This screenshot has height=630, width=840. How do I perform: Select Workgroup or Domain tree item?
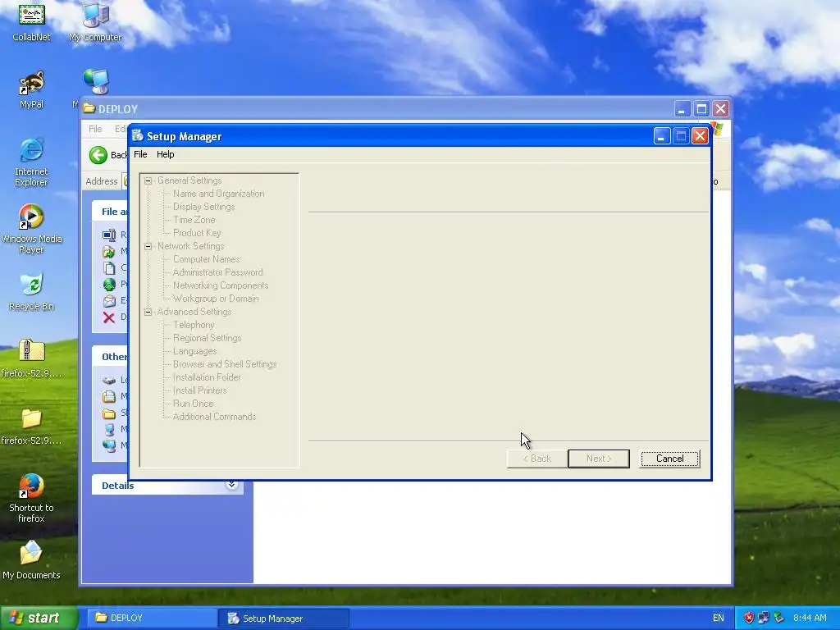point(216,299)
